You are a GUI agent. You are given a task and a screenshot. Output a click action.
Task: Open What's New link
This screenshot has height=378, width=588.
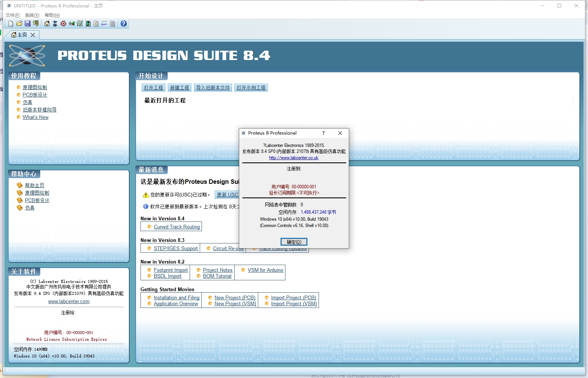click(x=35, y=117)
